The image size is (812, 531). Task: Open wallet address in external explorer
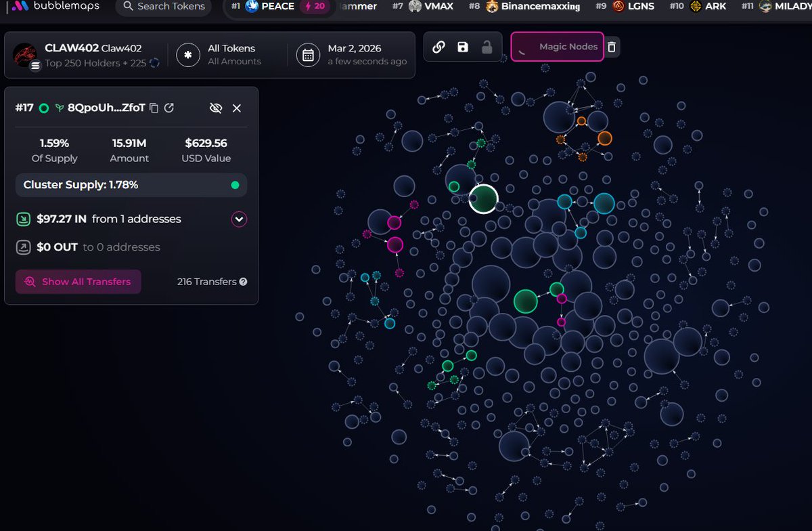[x=169, y=108]
